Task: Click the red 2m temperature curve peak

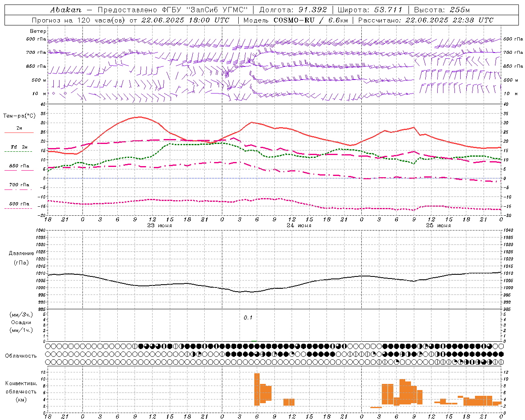Action: point(139,117)
